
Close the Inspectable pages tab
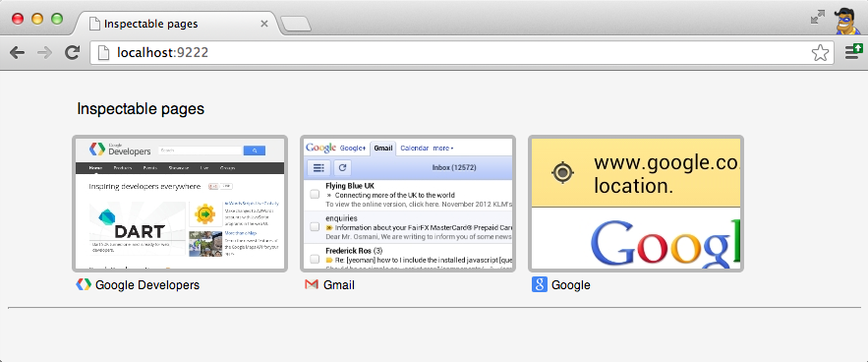(x=264, y=24)
